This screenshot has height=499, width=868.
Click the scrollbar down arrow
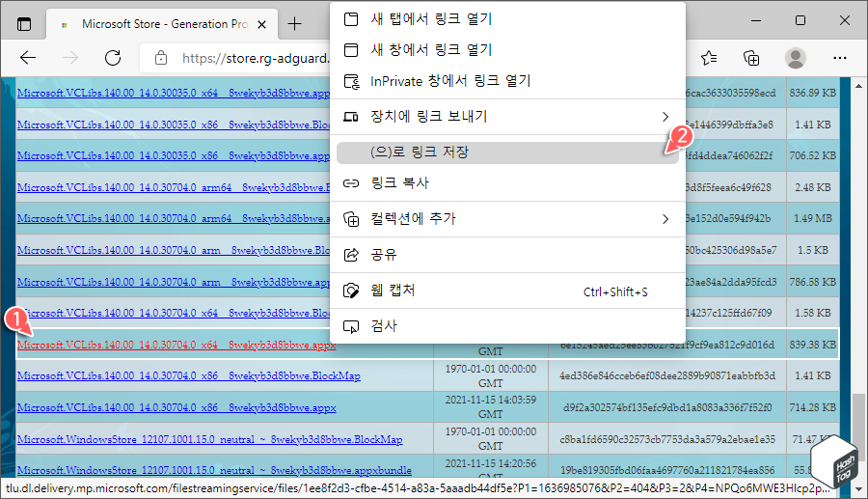click(x=858, y=488)
